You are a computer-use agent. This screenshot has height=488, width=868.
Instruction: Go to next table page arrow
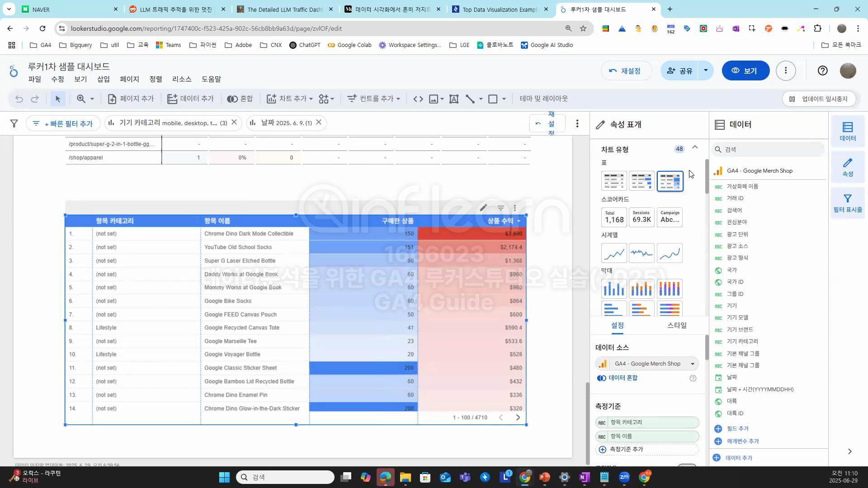point(518,418)
